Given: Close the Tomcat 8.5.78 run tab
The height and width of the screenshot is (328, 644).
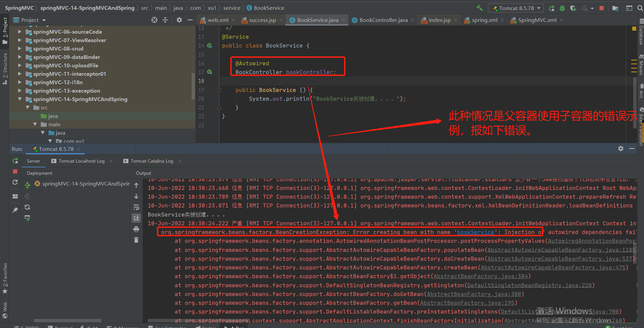Looking at the screenshot, I should pos(78,149).
